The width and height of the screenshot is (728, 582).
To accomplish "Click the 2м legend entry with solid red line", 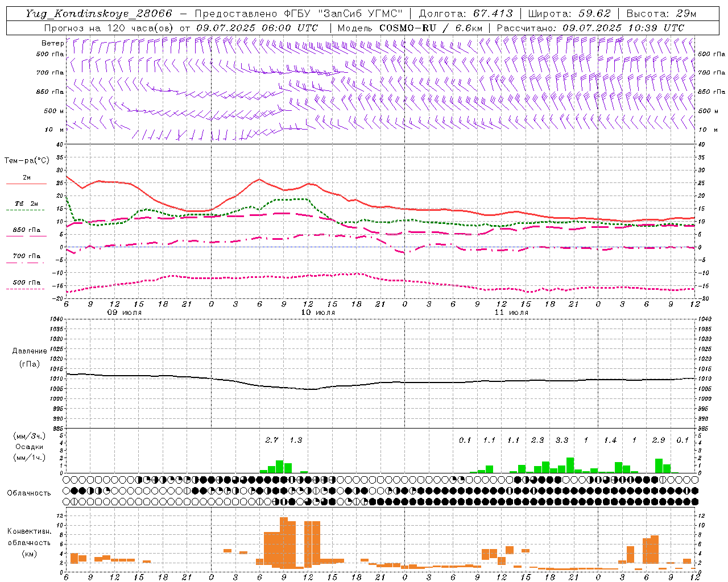I will pos(27,178).
